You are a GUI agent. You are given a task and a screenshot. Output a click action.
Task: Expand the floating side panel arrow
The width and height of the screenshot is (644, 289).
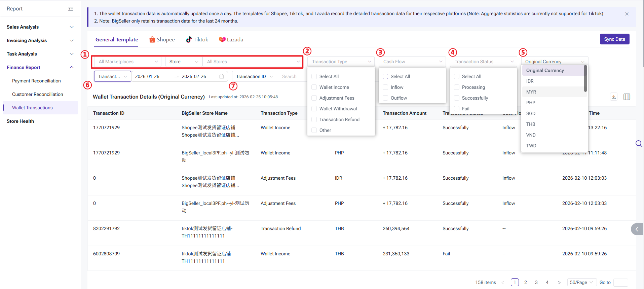click(x=637, y=229)
